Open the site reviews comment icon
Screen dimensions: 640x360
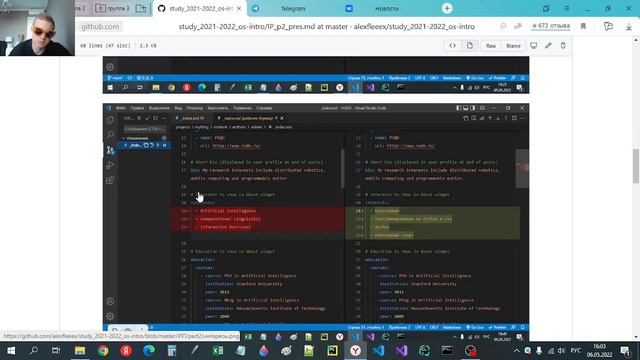pyautogui.click(x=503, y=26)
